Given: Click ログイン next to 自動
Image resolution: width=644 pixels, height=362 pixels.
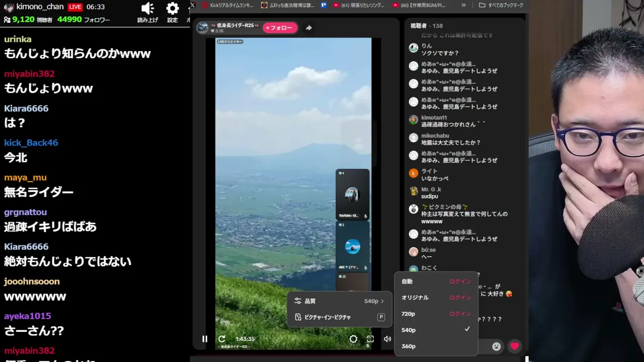Looking at the screenshot, I should click(460, 282).
